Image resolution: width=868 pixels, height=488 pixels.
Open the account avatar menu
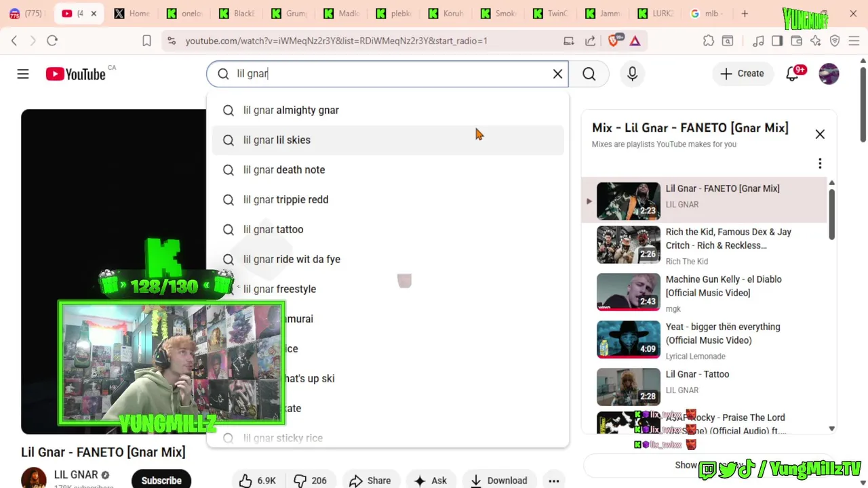(829, 74)
